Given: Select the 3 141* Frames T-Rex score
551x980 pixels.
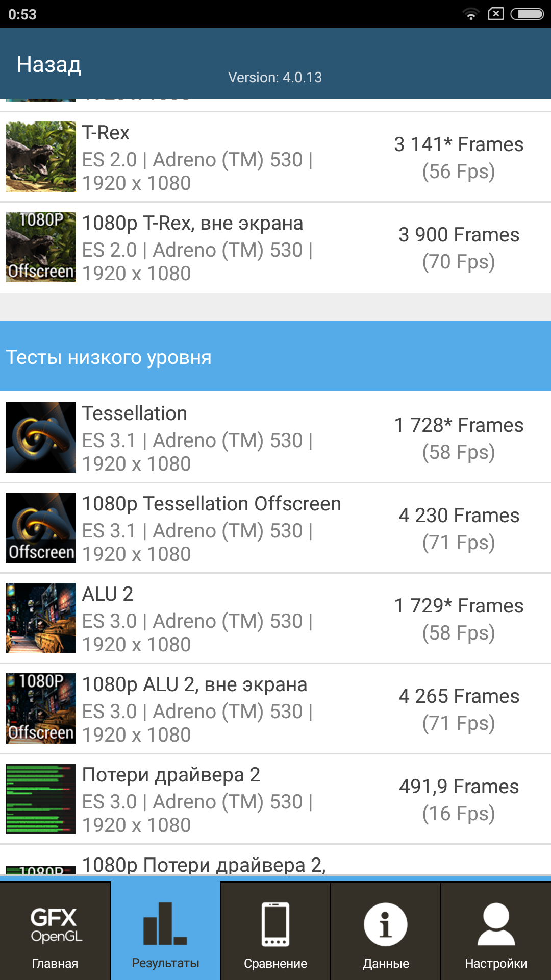Looking at the screenshot, I should click(459, 144).
